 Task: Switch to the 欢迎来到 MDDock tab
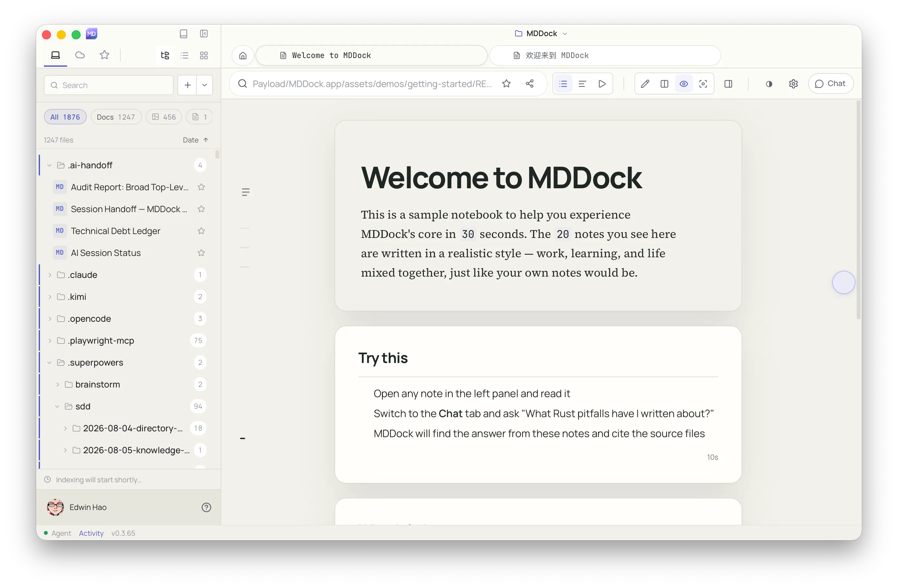click(x=605, y=55)
